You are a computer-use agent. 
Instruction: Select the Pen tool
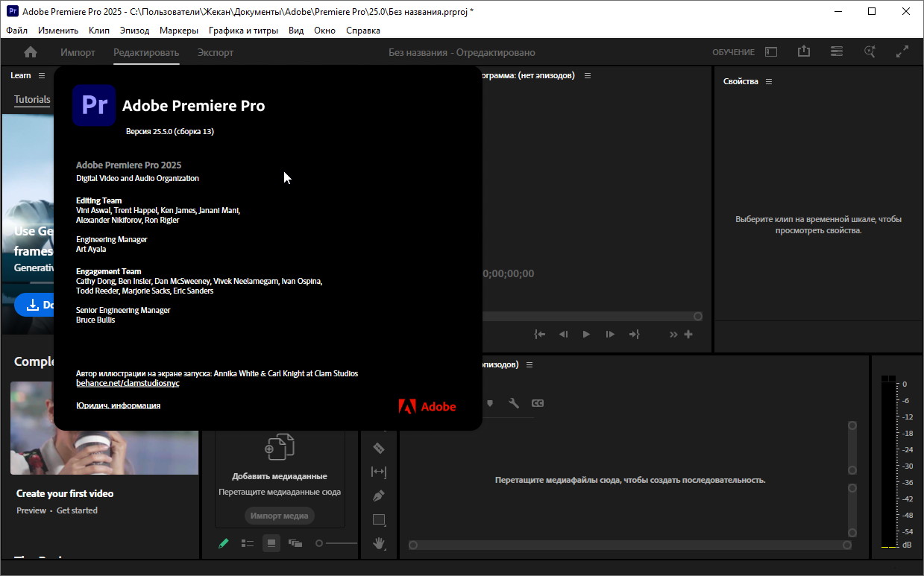pos(379,496)
